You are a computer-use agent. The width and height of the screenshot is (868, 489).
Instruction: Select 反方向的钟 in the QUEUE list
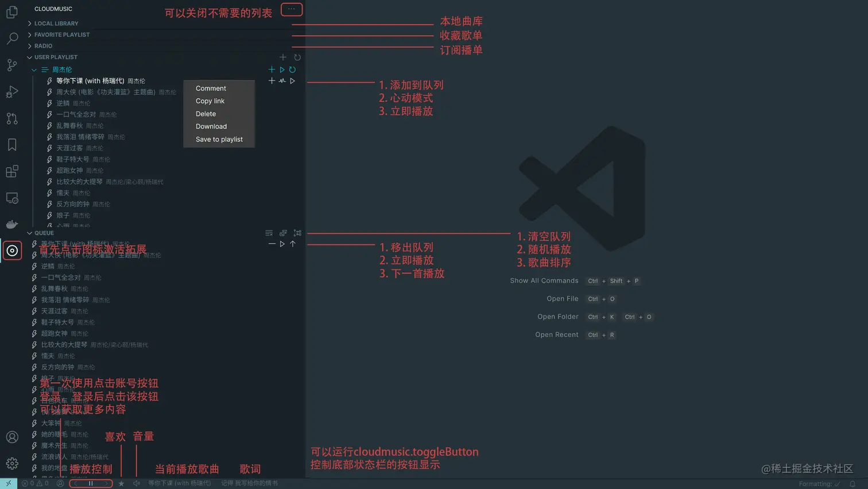(x=57, y=367)
